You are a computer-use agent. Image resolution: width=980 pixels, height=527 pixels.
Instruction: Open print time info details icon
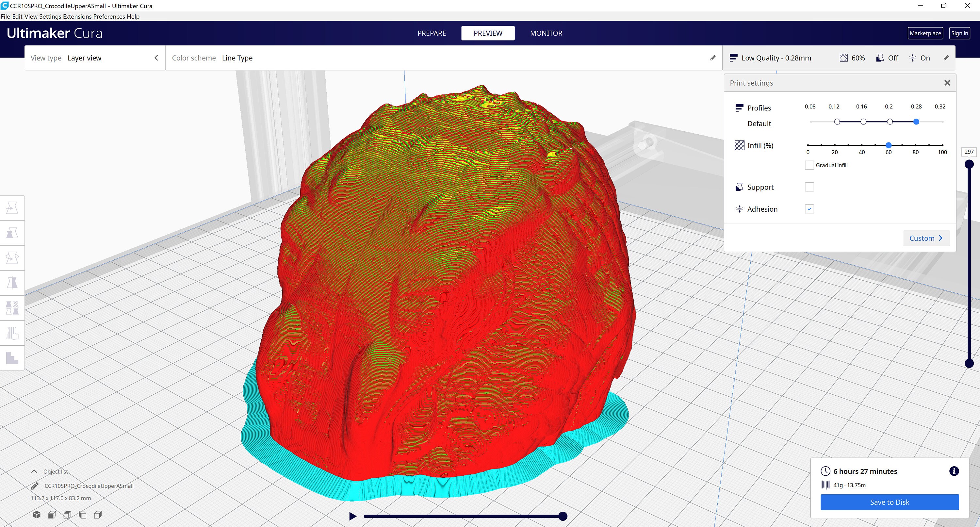954,471
